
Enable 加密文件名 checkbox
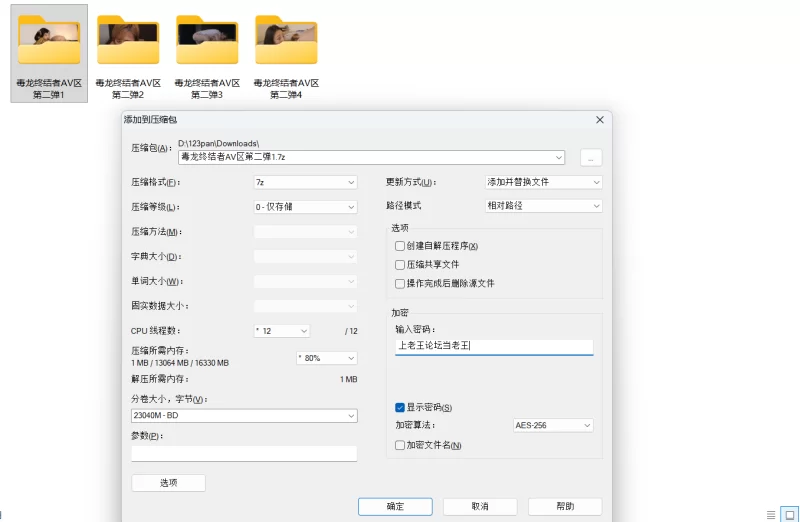pyautogui.click(x=400, y=445)
